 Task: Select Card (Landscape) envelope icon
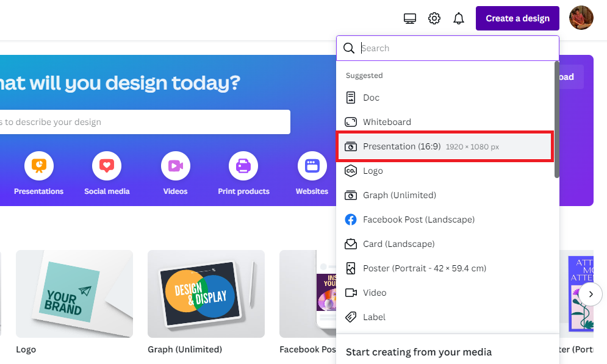350,244
